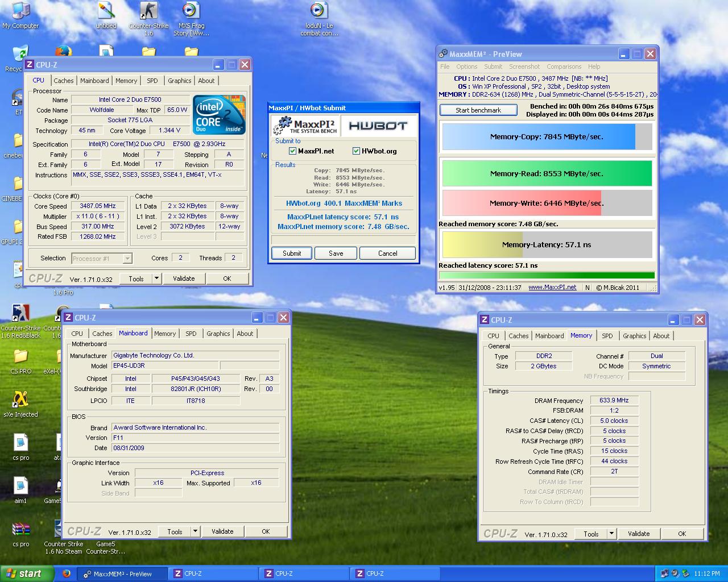
Task: Click the first CPU-Z taskbar button
Action: click(213, 573)
